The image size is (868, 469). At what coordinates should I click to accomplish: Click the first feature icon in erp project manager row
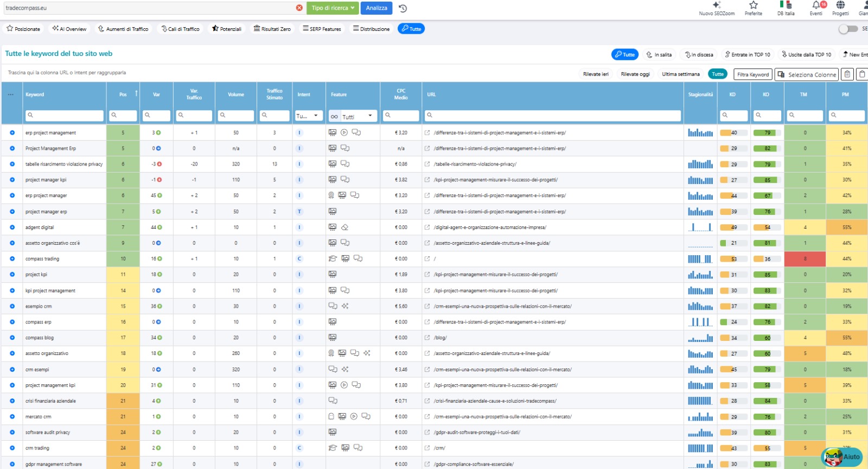pyautogui.click(x=331, y=195)
